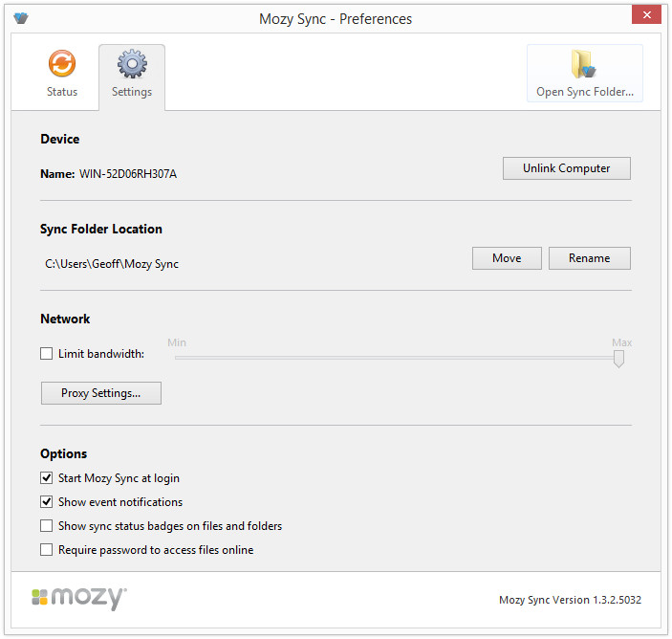Uncheck Show event notifications
This screenshot has width=672, height=639.
point(46,502)
